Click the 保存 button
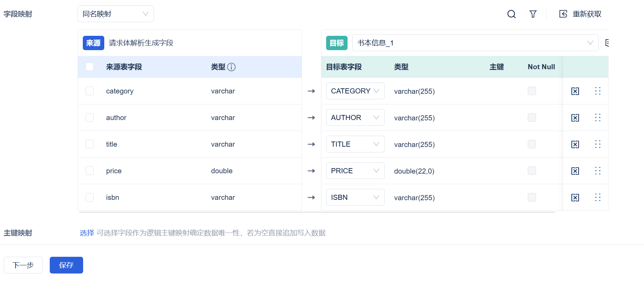This screenshot has height=281, width=644. pyautogui.click(x=66, y=265)
